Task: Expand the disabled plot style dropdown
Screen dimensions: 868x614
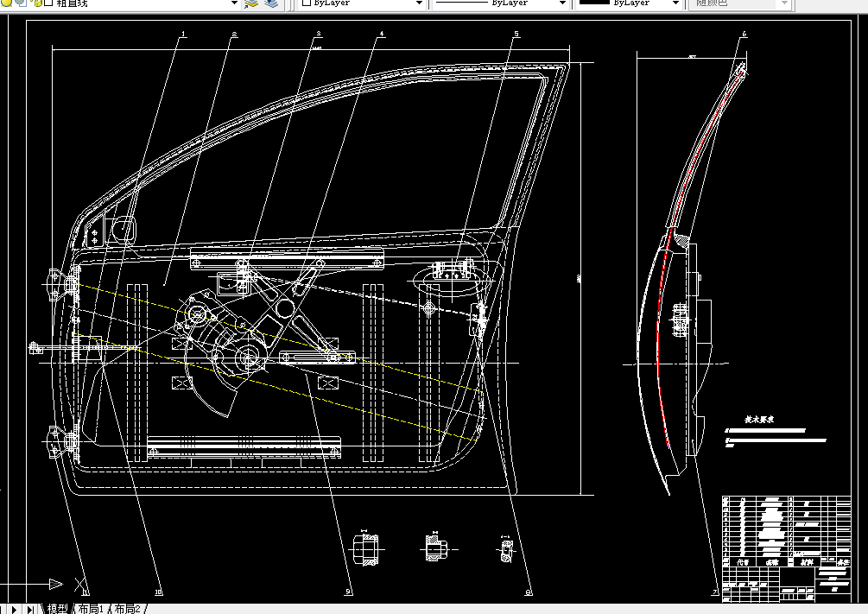Action: point(784,3)
